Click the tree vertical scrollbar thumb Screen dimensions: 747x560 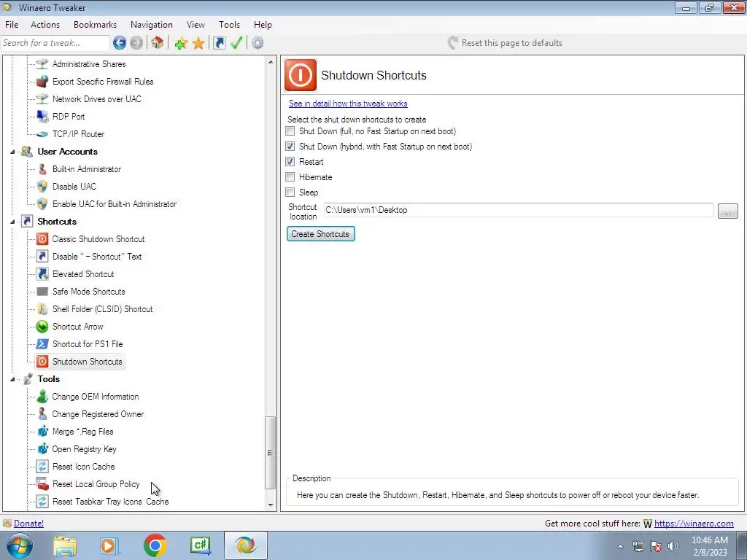pos(270,452)
